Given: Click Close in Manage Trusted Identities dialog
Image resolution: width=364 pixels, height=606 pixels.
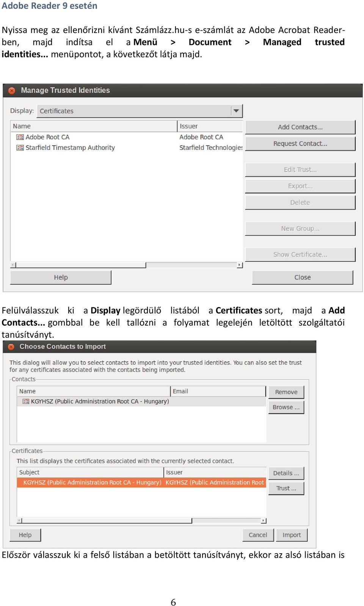Looking at the screenshot, I should pos(303,277).
